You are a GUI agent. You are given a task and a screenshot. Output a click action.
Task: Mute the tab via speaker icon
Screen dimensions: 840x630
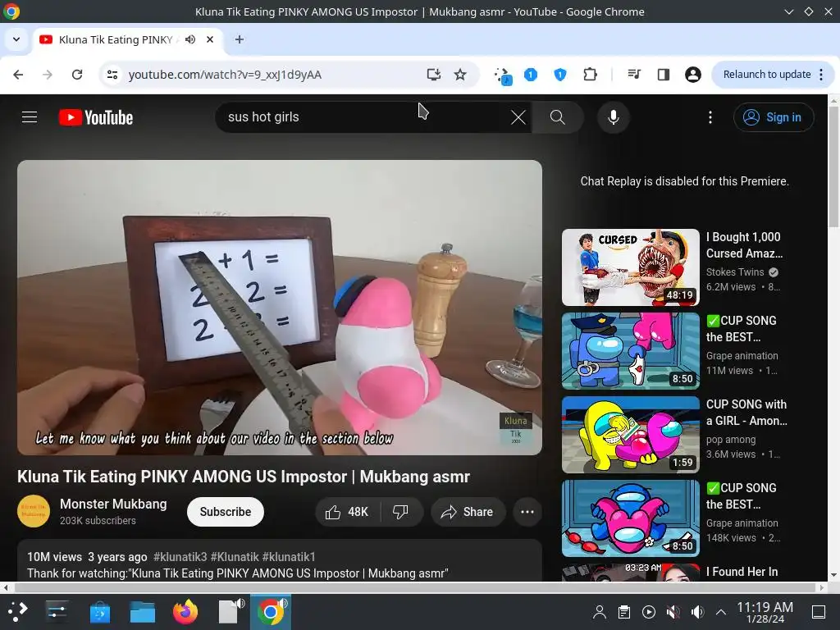[x=190, y=39]
